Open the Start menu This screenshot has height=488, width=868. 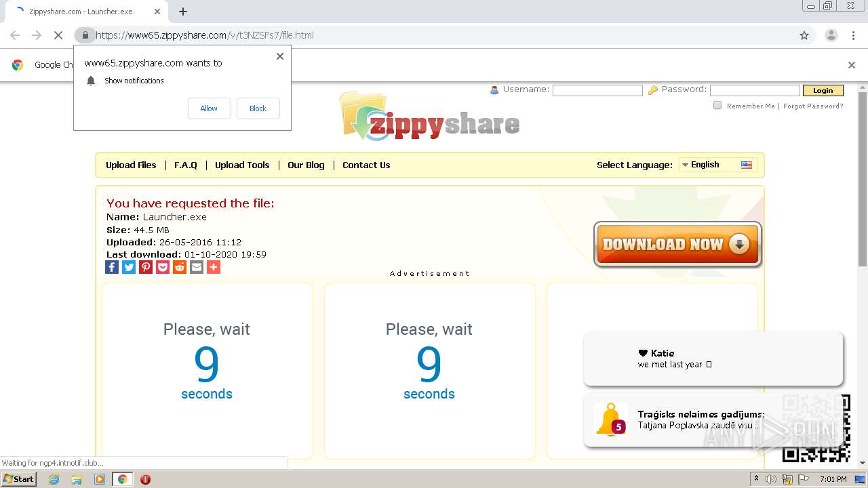point(18,479)
